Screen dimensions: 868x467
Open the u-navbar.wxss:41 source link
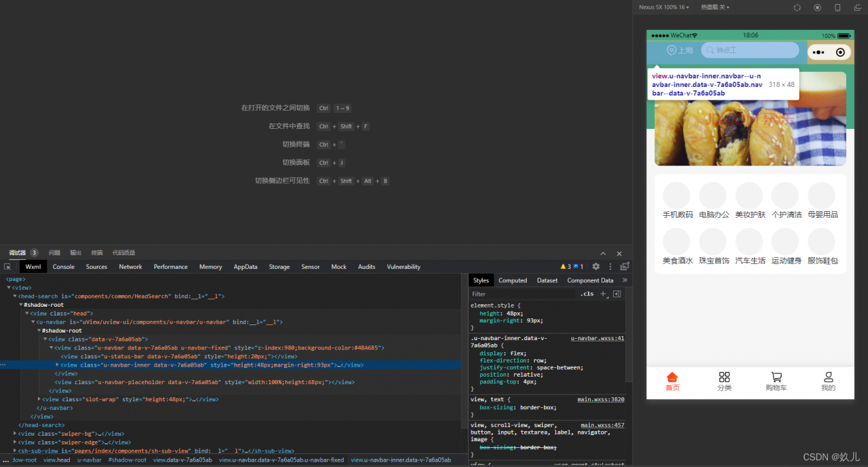(x=597, y=338)
